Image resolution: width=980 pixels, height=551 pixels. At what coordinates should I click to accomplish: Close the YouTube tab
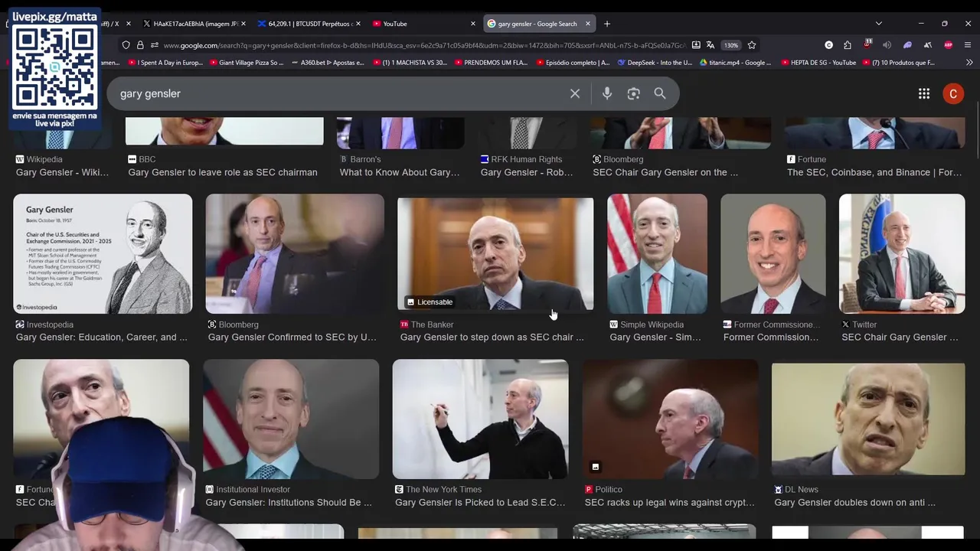(472, 24)
